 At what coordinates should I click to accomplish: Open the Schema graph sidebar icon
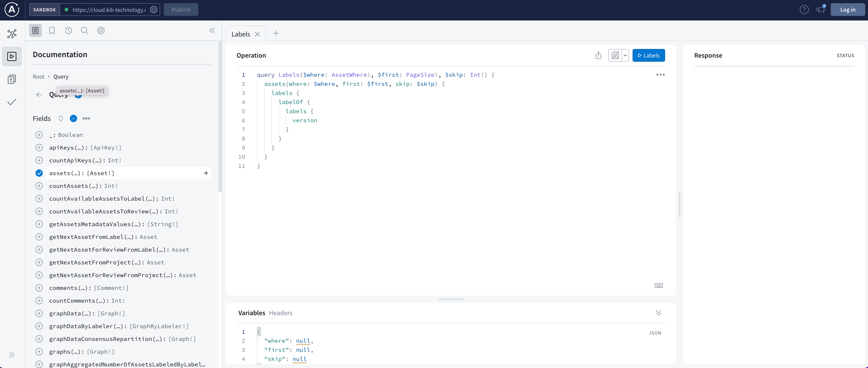[x=12, y=34]
